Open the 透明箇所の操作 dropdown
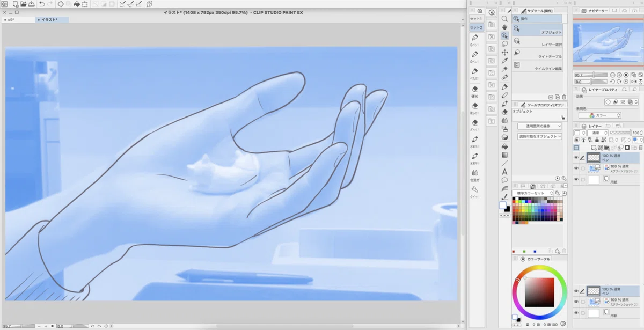644x330 pixels. [x=540, y=126]
